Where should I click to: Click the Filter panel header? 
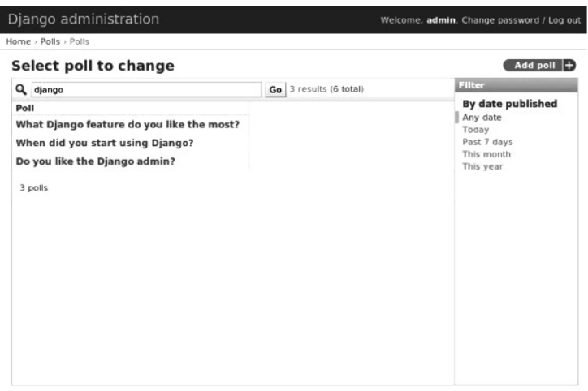[x=516, y=85]
